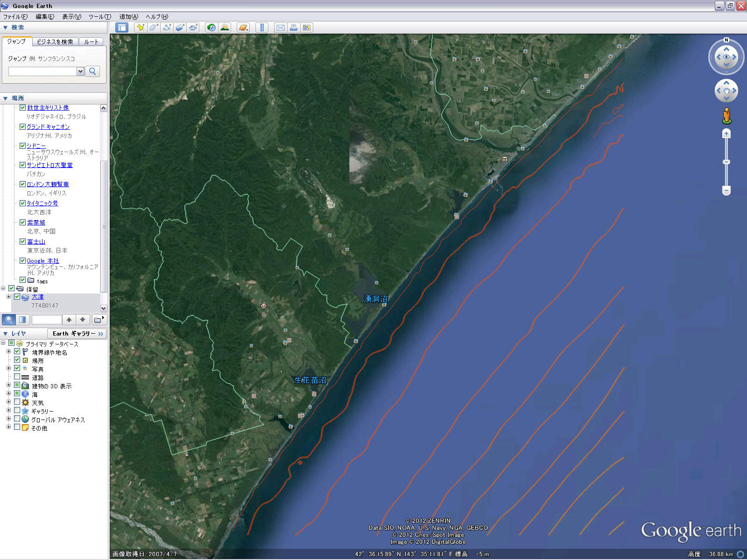The height and width of the screenshot is (560, 747).
Task: Click the zoom slider handle
Action: (x=726, y=162)
